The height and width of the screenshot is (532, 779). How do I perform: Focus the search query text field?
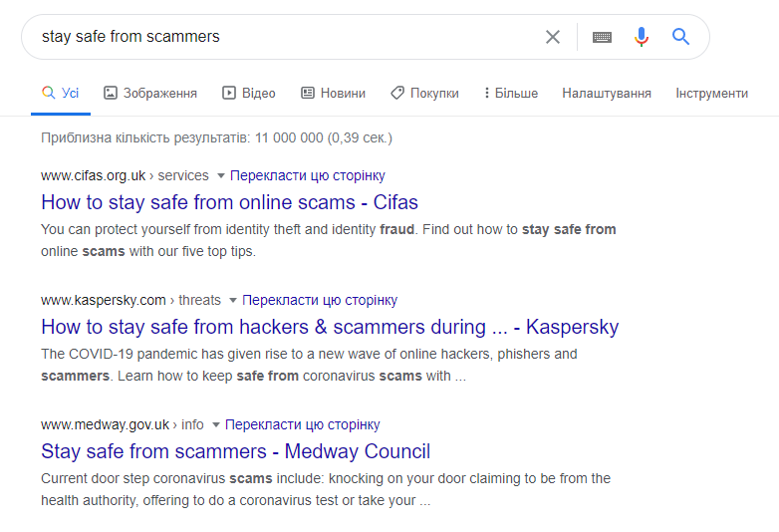(288, 37)
